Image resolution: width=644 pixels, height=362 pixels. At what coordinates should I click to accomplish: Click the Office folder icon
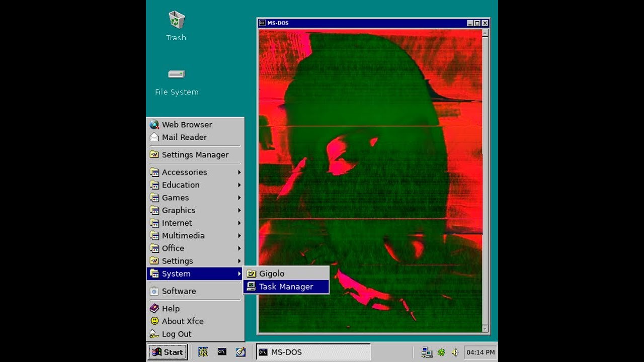pyautogui.click(x=154, y=248)
